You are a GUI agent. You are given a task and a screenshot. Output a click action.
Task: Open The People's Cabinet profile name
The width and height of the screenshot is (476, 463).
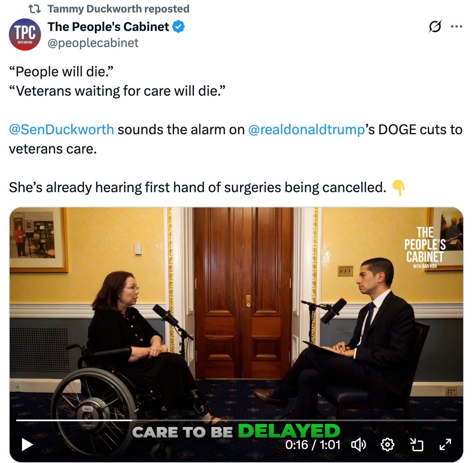tap(108, 27)
